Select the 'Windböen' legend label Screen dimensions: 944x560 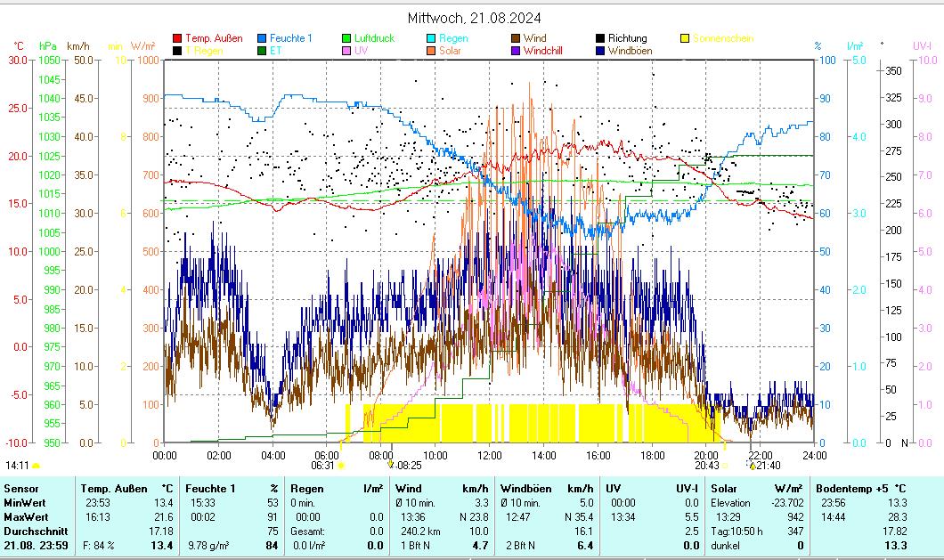coord(630,51)
